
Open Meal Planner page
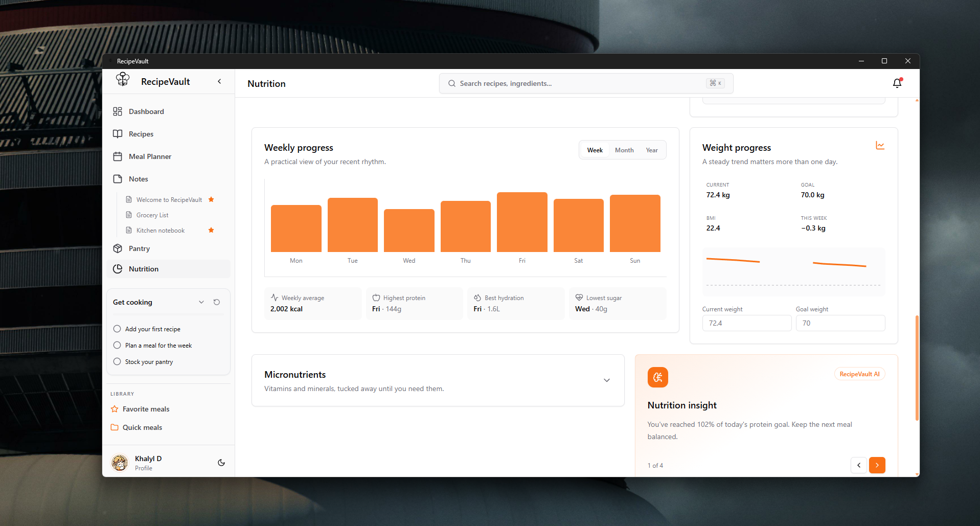(169, 156)
